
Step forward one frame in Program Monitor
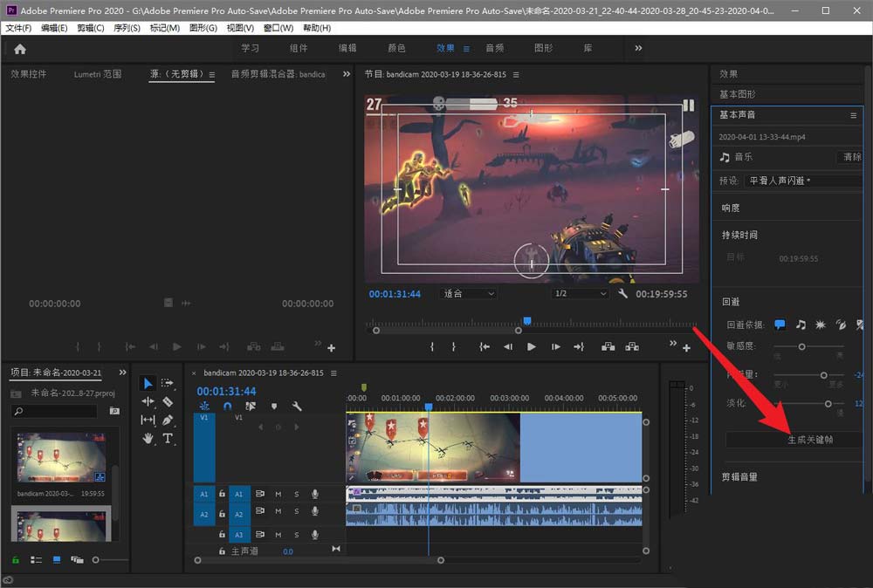click(x=555, y=346)
